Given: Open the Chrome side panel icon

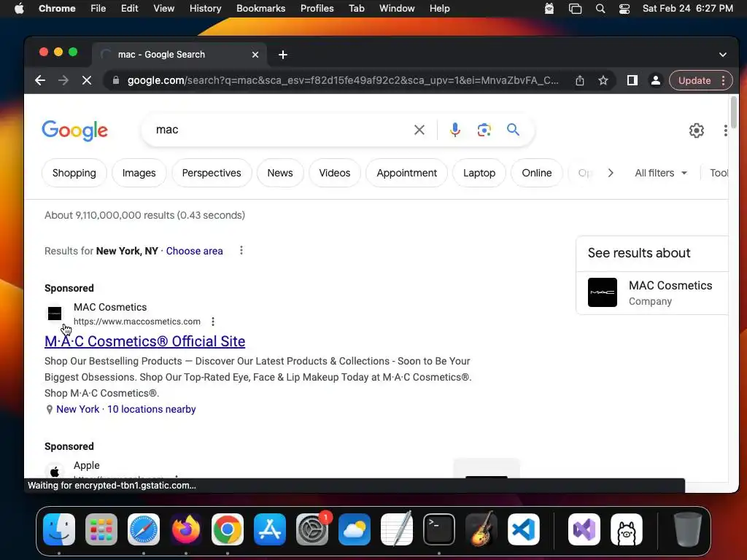Looking at the screenshot, I should coord(632,80).
